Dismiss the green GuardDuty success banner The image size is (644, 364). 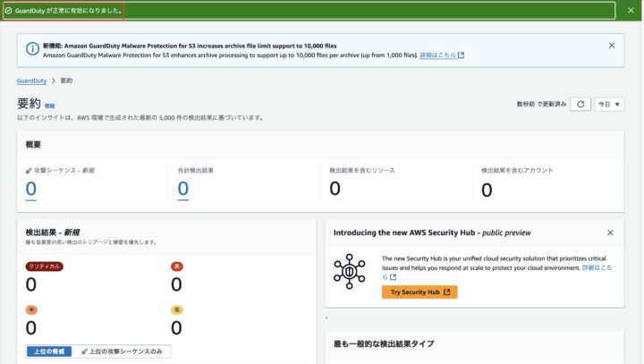click(630, 11)
